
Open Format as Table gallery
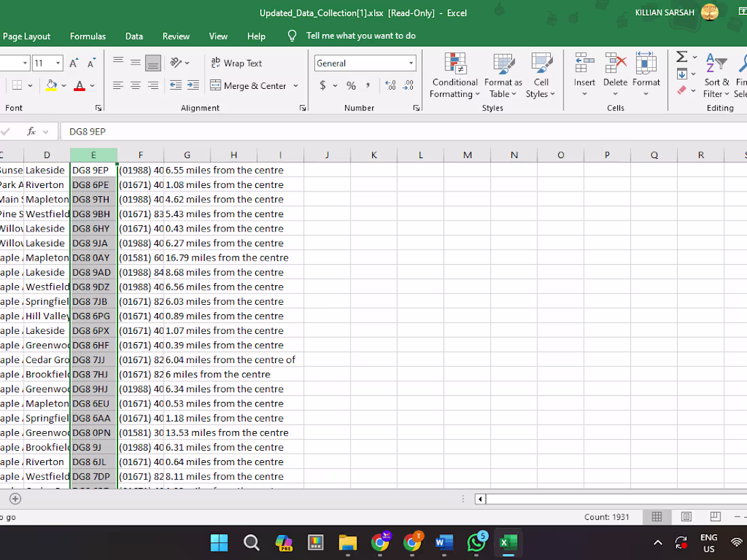point(503,75)
